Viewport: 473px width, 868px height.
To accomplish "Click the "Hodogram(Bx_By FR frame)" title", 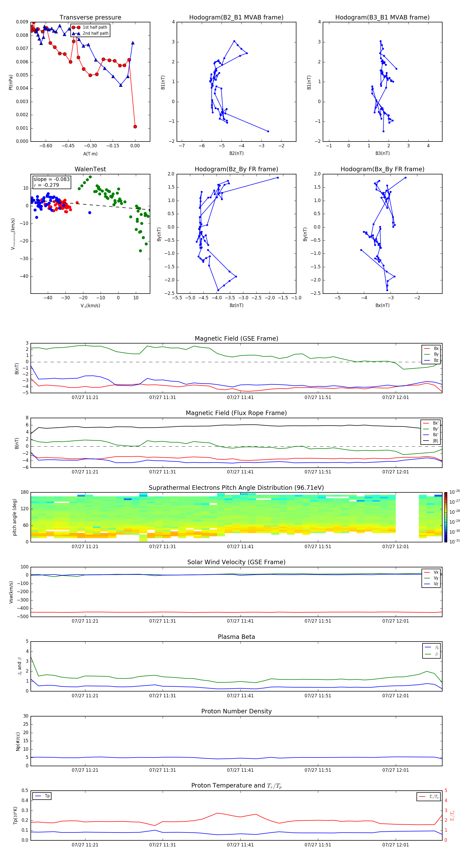I will pos(382,169).
